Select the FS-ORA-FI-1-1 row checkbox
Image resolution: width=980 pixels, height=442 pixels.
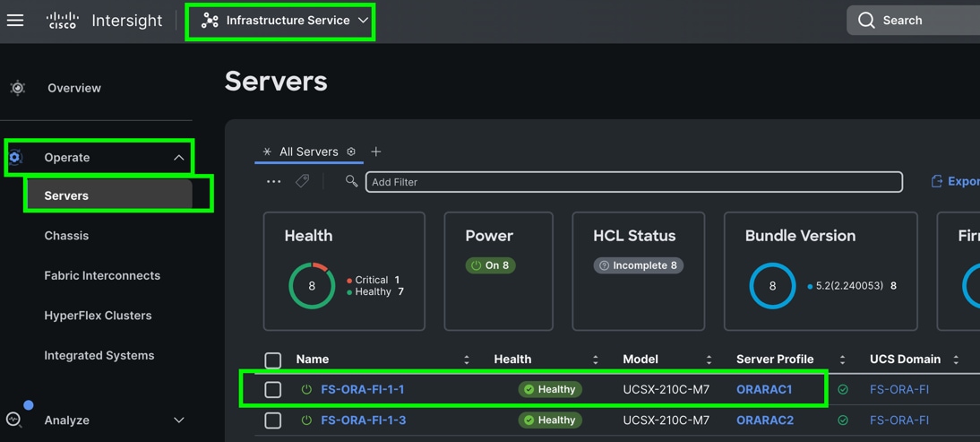click(273, 389)
